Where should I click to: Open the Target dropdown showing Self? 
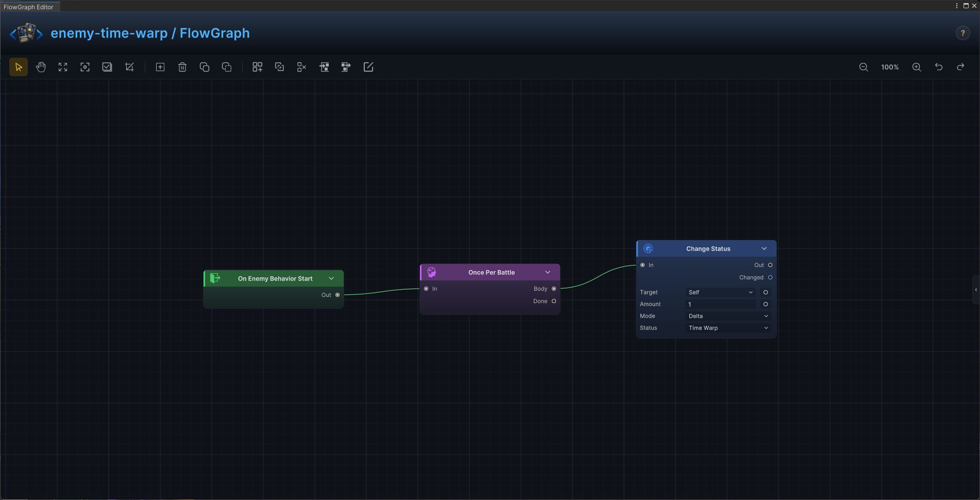721,292
